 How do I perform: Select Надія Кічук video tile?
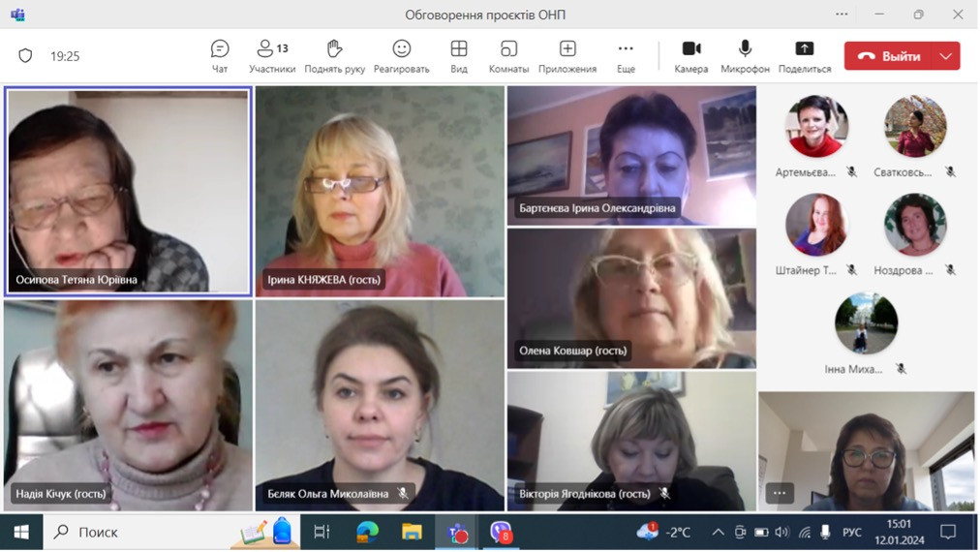[128, 406]
